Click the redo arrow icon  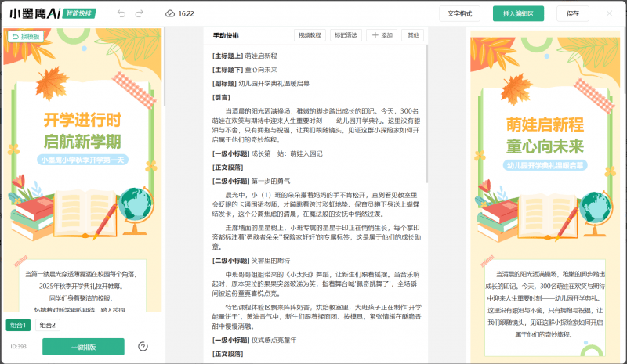point(140,13)
